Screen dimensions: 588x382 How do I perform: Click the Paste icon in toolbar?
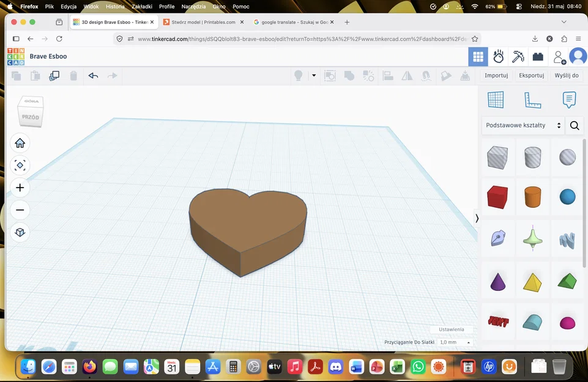pos(35,76)
